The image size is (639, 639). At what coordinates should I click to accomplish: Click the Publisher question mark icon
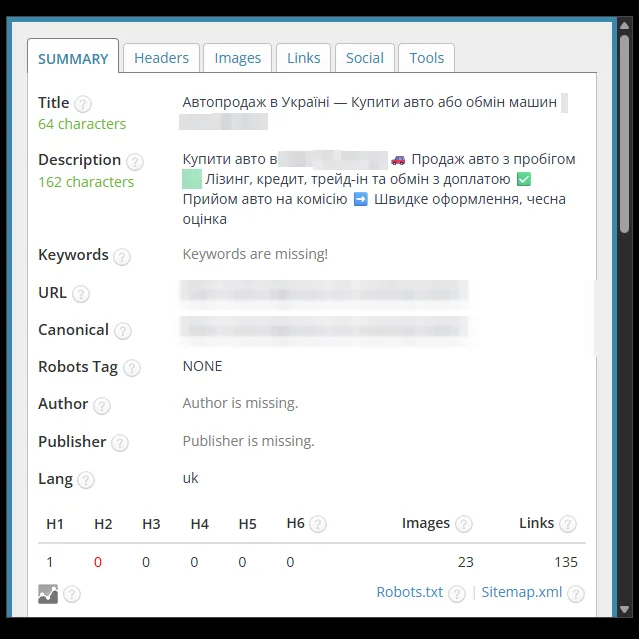(120, 443)
